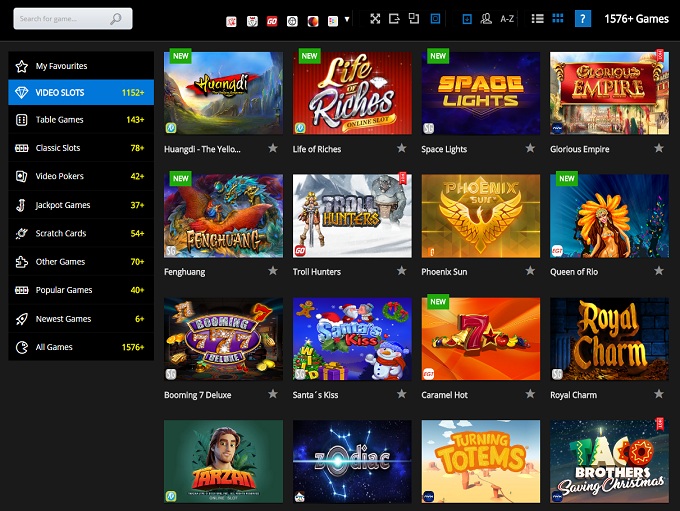Click the Search for game input field
The width and height of the screenshot is (680, 511).
click(62, 19)
